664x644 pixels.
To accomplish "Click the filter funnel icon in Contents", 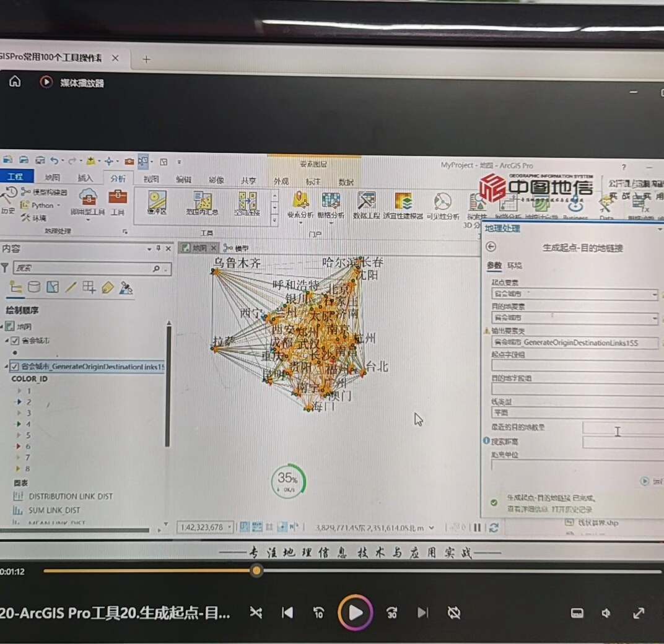I will (x=5, y=268).
